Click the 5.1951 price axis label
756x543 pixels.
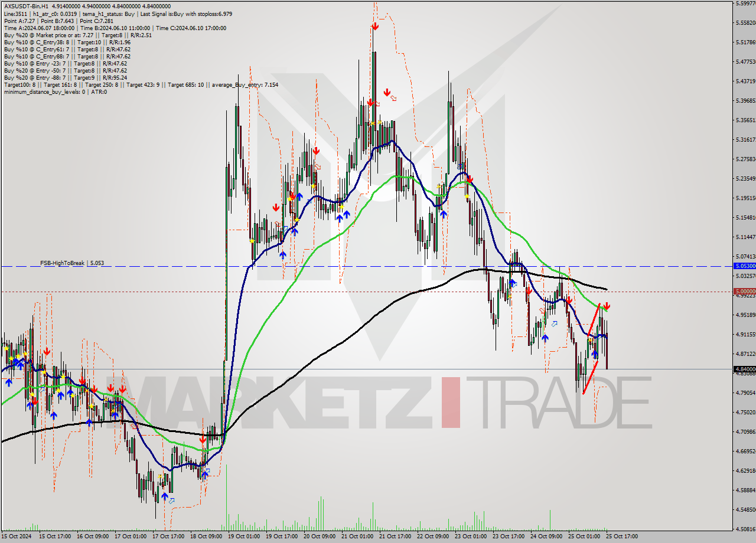point(745,198)
